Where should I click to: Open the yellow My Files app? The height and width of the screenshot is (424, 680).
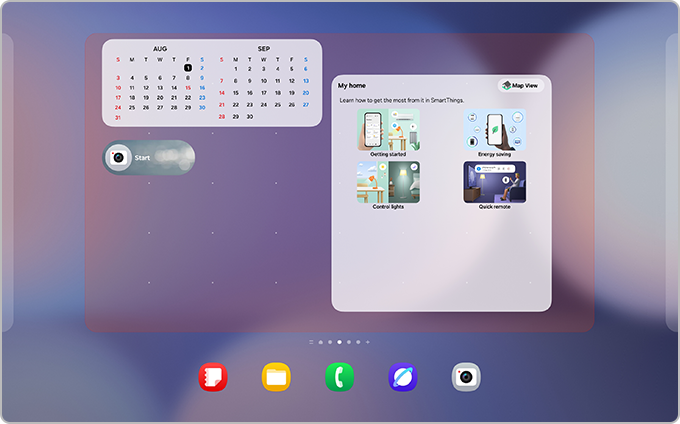pos(276,376)
